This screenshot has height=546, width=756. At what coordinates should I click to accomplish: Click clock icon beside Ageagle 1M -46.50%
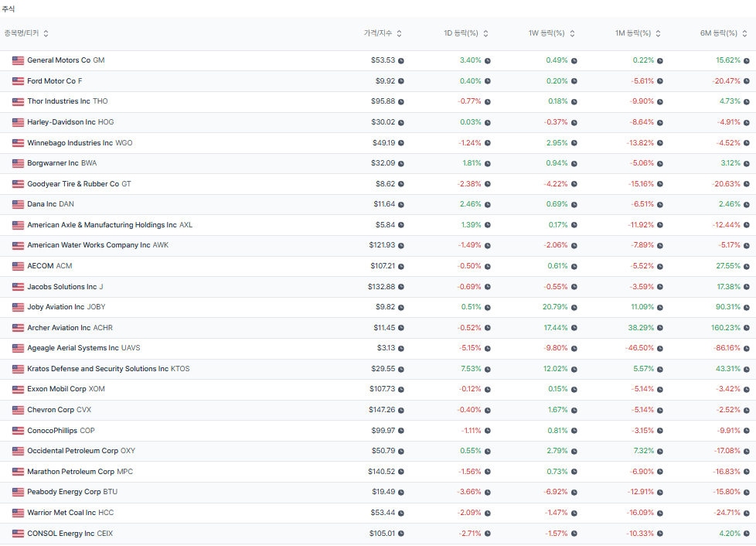(x=660, y=348)
